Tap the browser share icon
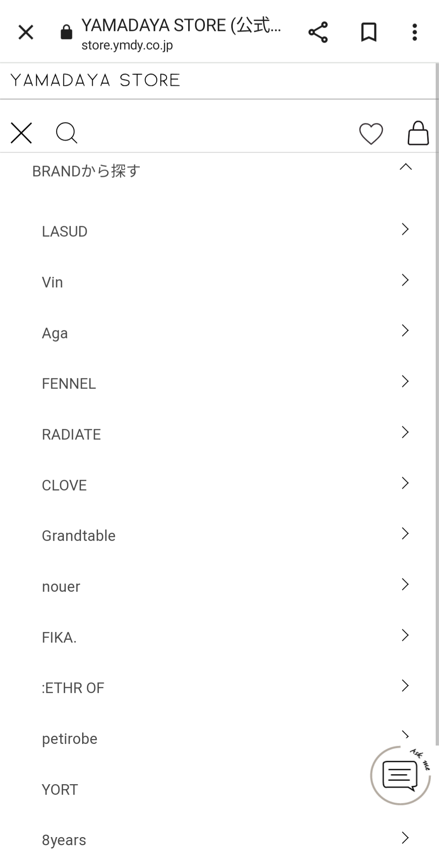The width and height of the screenshot is (439, 868). 318,32
